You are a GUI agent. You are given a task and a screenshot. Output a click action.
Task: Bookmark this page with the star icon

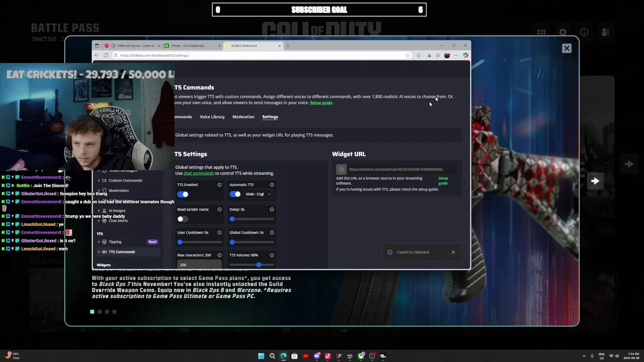click(408, 55)
